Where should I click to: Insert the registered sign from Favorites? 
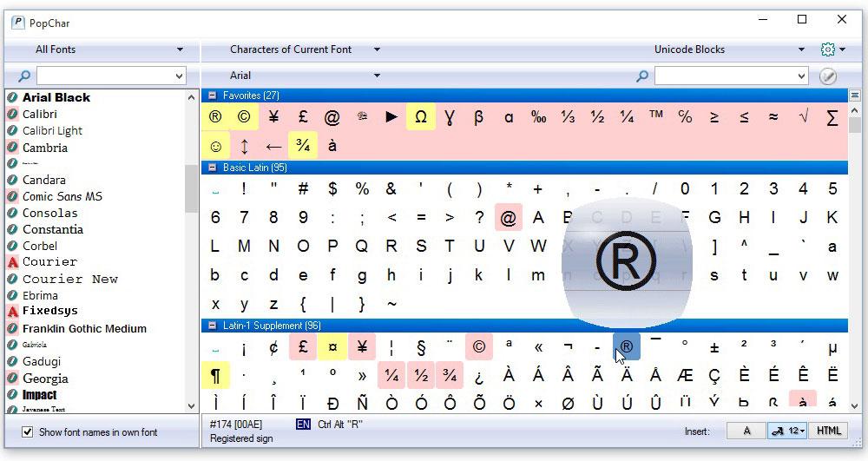[x=215, y=117]
